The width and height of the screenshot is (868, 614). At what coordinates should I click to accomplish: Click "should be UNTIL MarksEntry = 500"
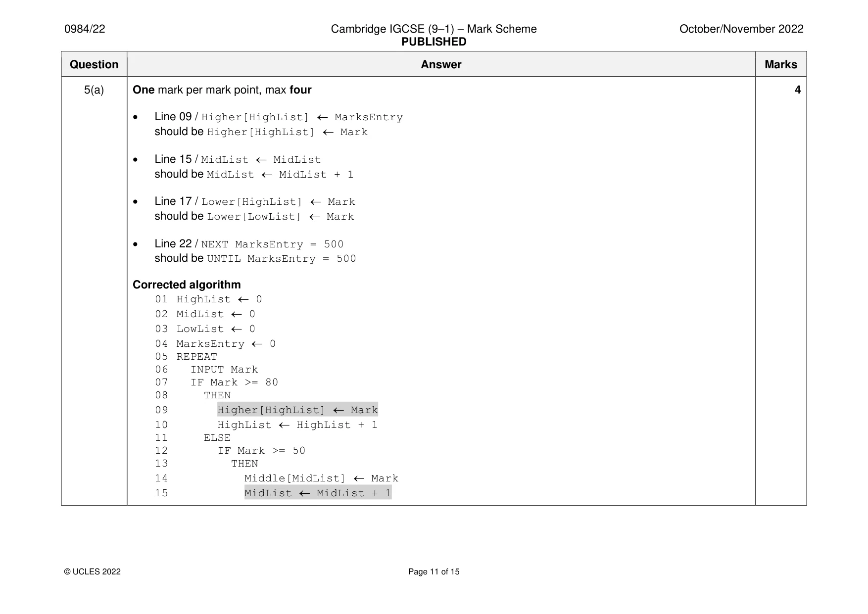[255, 258]
